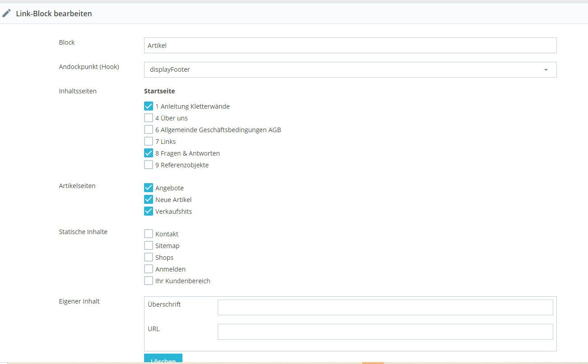588x364 pixels.
Task: Focus the Block name field containing Artikel
Action: coord(350,45)
